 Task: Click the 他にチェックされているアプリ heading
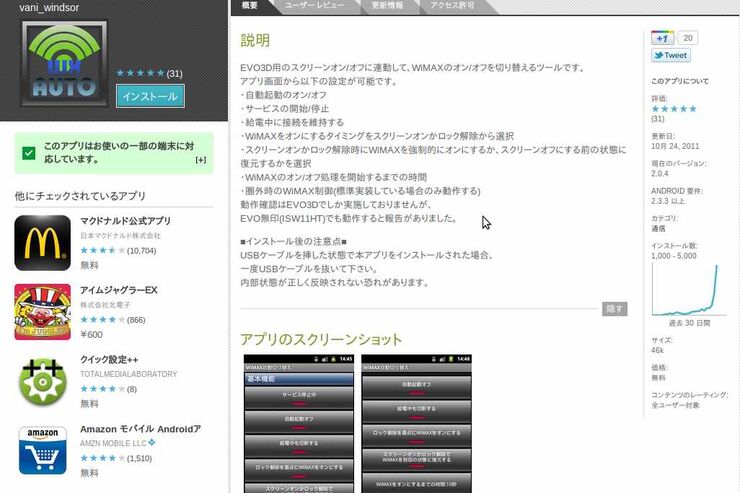click(80, 196)
